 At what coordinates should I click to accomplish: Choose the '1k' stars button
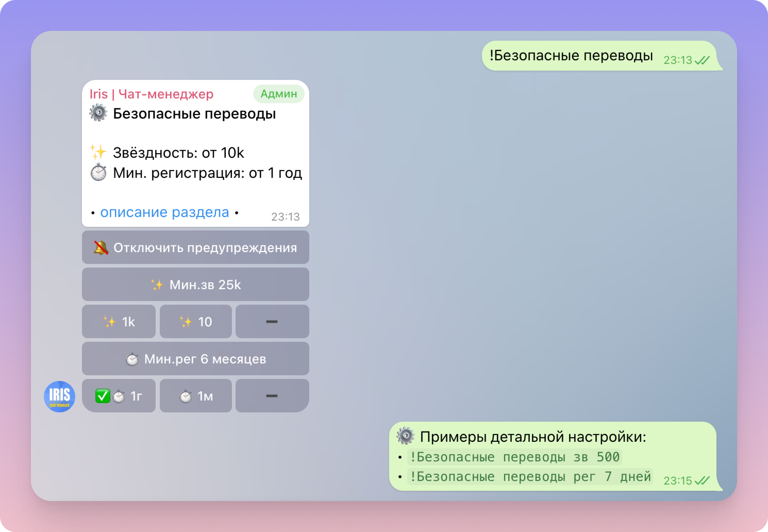119,321
